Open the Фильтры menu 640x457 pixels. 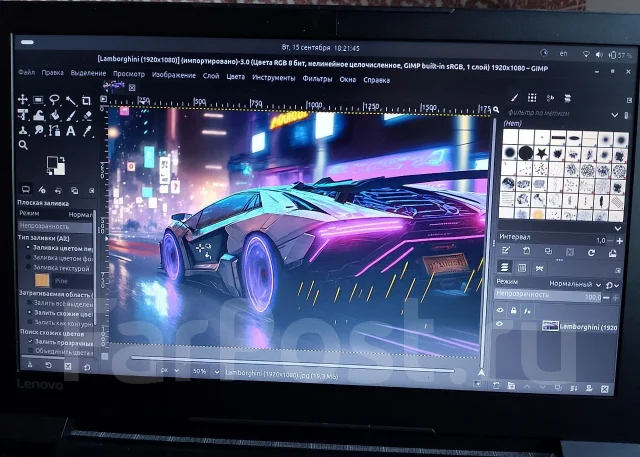click(317, 79)
